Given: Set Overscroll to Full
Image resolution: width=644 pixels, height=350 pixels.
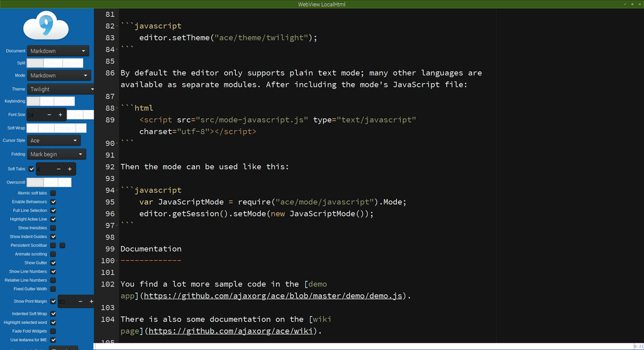Looking at the screenshot, I should [65, 182].
